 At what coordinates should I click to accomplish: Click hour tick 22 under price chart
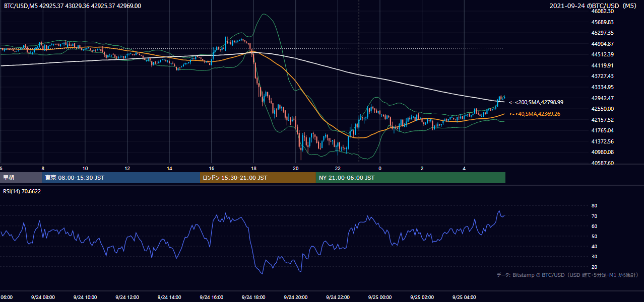tap(338, 168)
